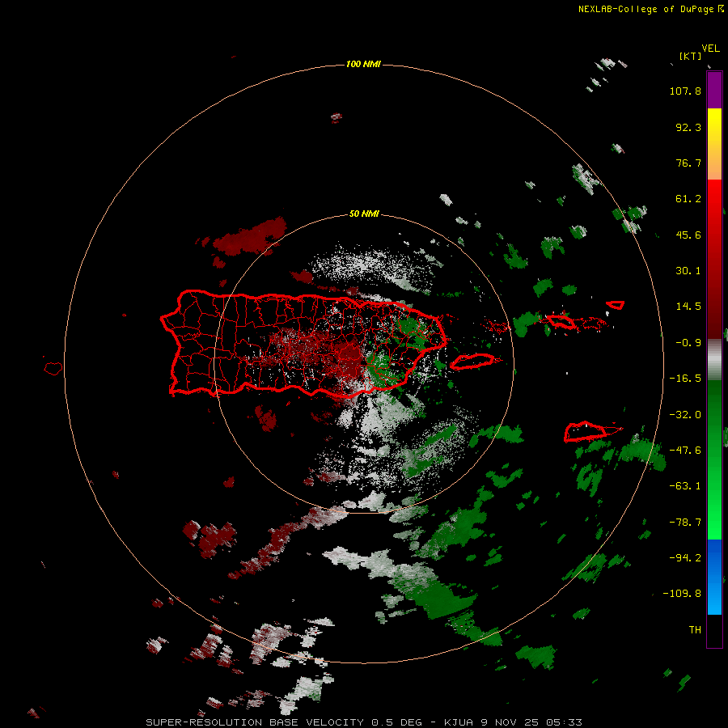This screenshot has height=728, width=728.
Task: Click the -94.2 scale value
Action: click(685, 557)
